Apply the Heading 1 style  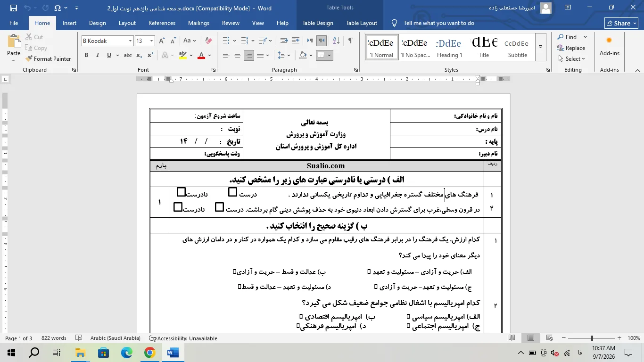click(449, 47)
